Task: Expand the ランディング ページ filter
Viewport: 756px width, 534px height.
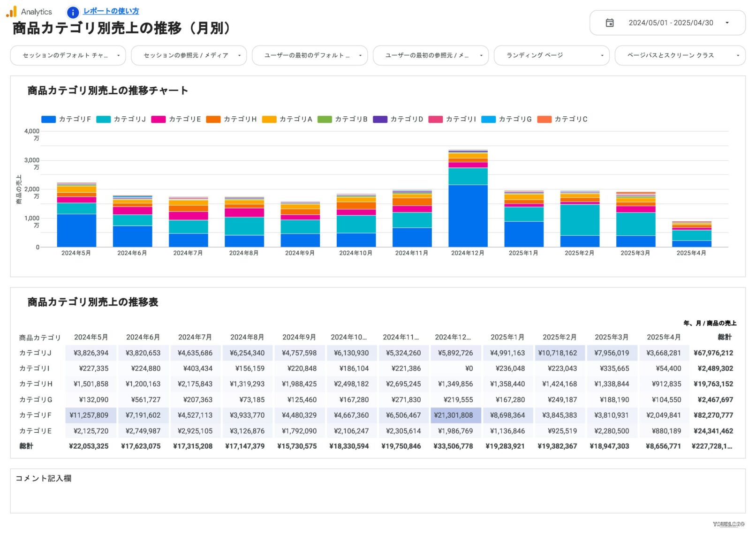Action: click(552, 55)
